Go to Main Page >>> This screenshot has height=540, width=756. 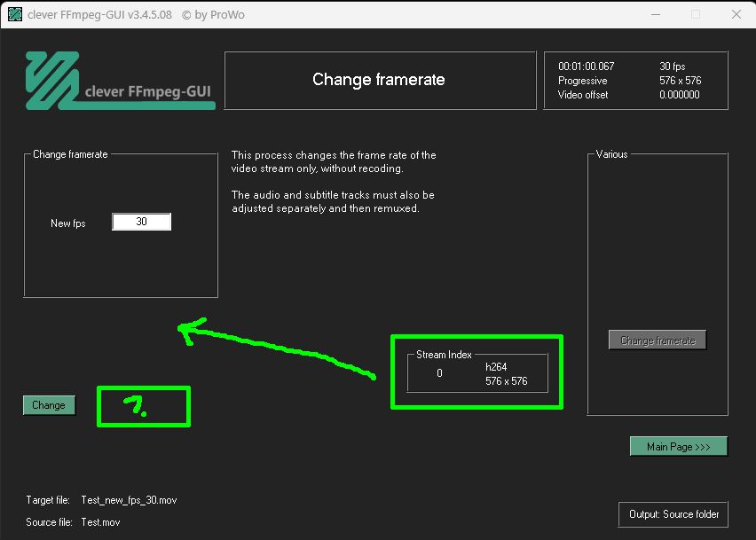coord(679,447)
